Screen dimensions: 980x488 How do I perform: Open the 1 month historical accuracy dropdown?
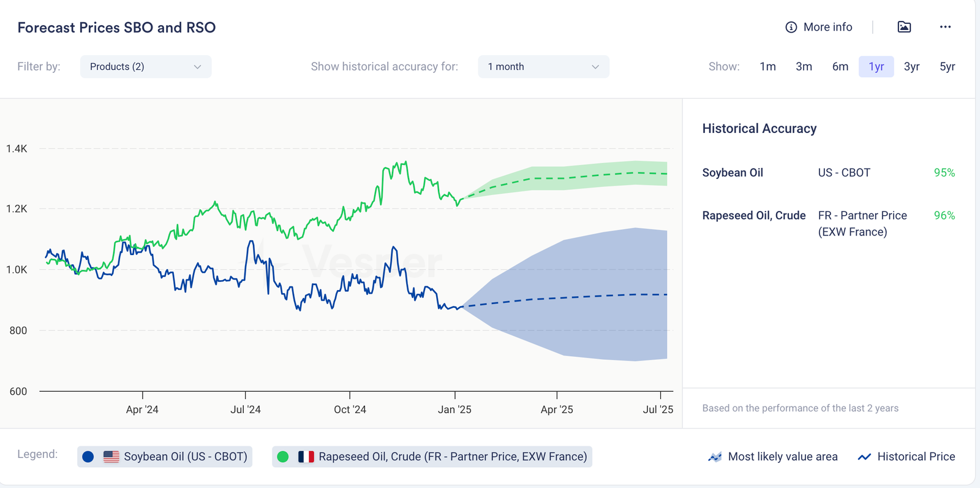coord(543,67)
